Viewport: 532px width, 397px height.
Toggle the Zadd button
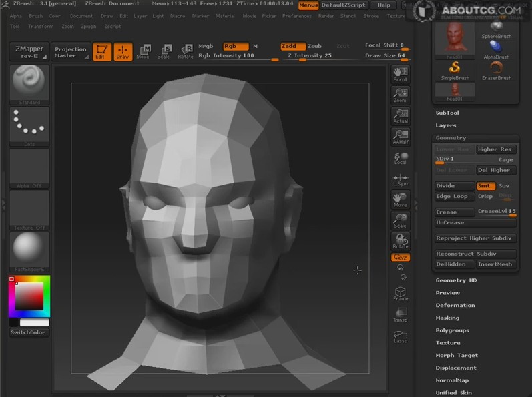tap(293, 46)
